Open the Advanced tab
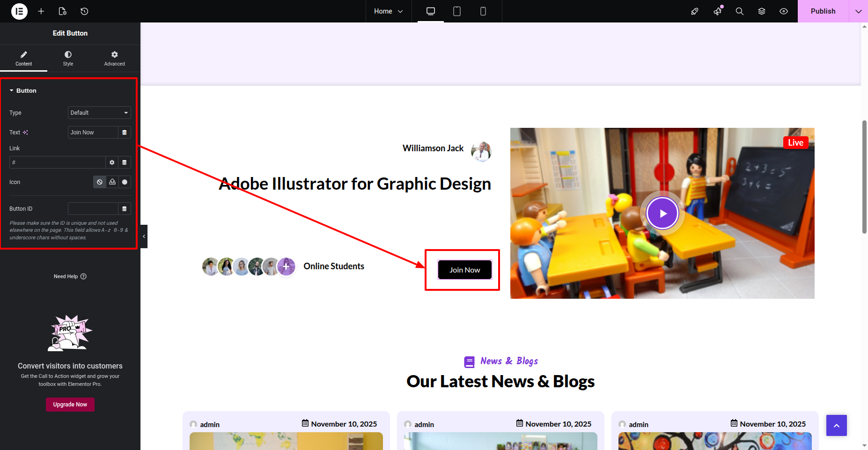 114,59
